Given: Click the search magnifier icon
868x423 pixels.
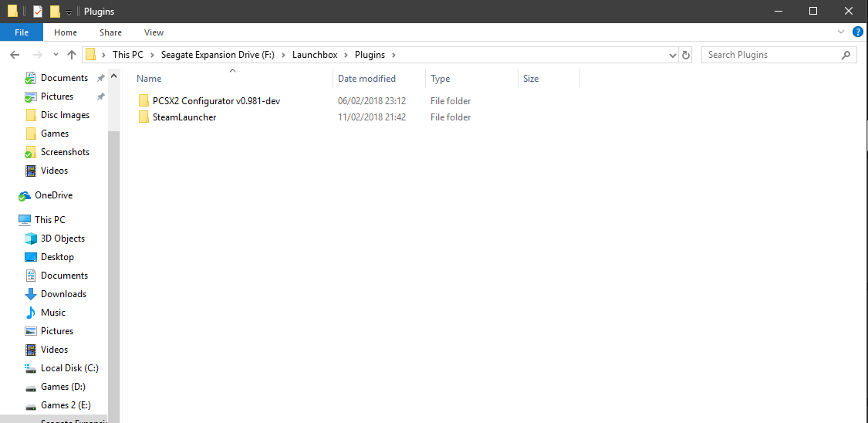Looking at the screenshot, I should 846,55.
